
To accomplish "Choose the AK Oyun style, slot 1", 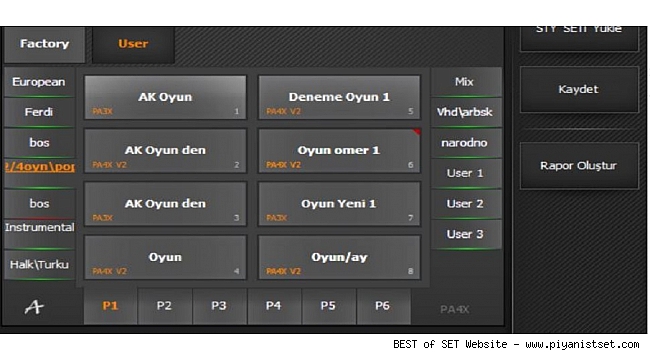I will pyautogui.click(x=165, y=97).
